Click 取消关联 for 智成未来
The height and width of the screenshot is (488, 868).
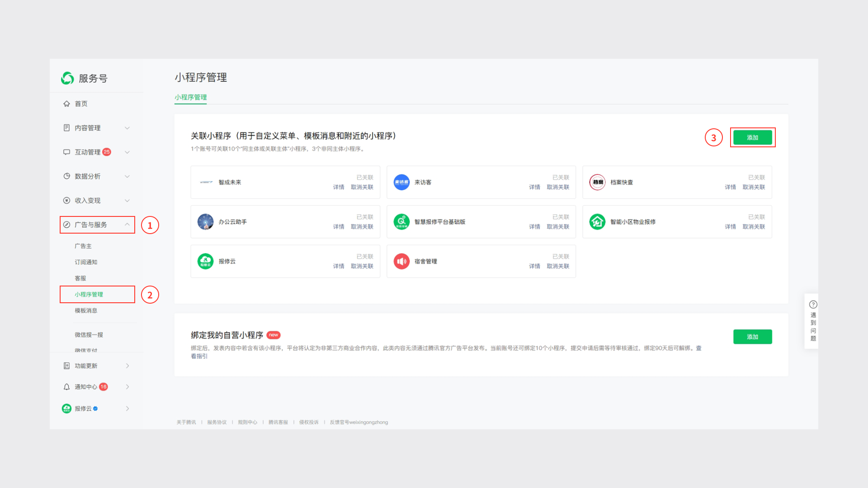pyautogui.click(x=362, y=187)
